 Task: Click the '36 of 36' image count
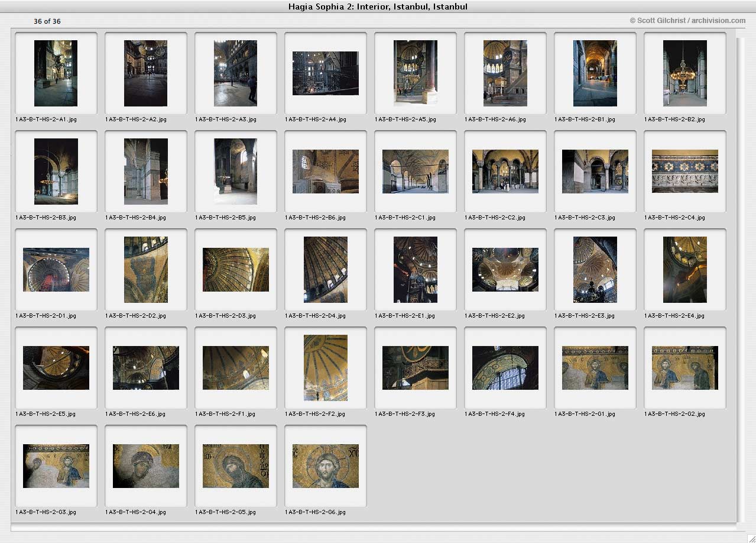click(47, 21)
